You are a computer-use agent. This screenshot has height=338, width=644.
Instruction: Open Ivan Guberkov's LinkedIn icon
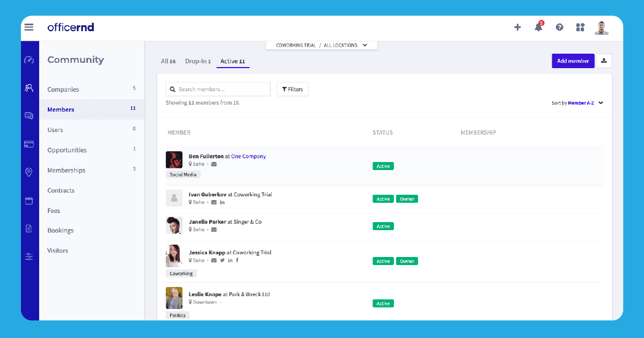point(222,202)
